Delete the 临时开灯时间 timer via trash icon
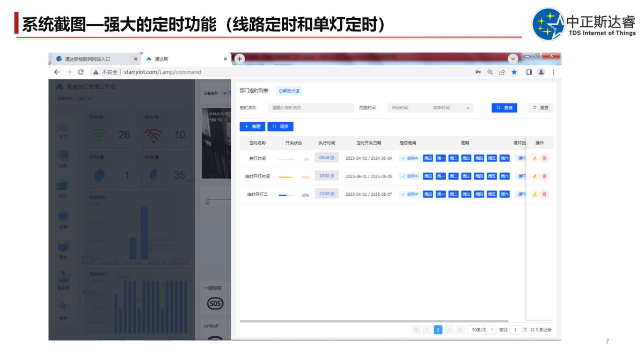The image size is (644, 362). point(544,176)
